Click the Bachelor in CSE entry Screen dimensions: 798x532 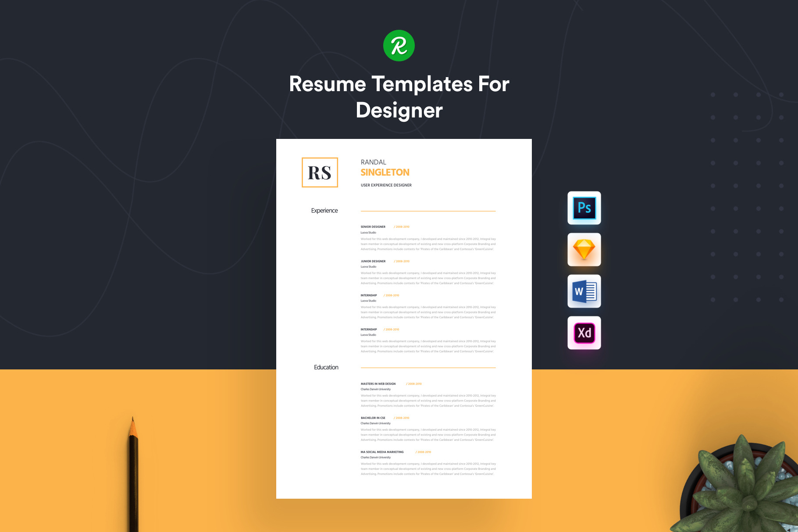373,418
